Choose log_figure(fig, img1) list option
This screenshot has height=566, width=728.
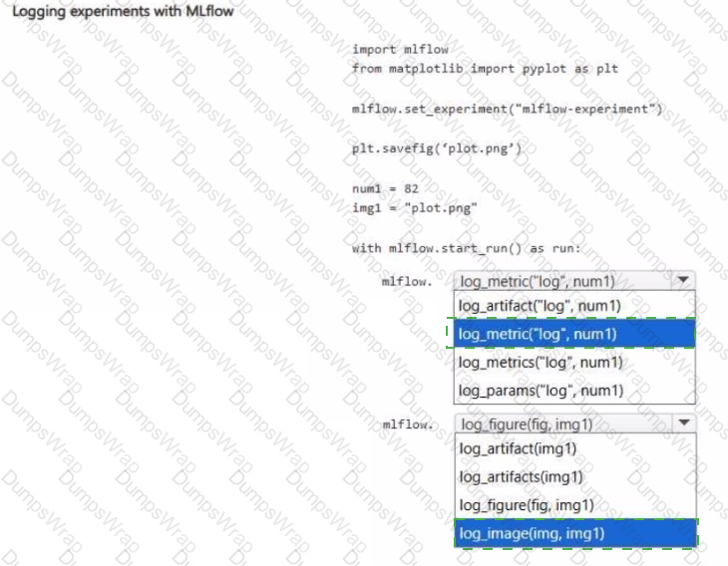click(x=575, y=505)
